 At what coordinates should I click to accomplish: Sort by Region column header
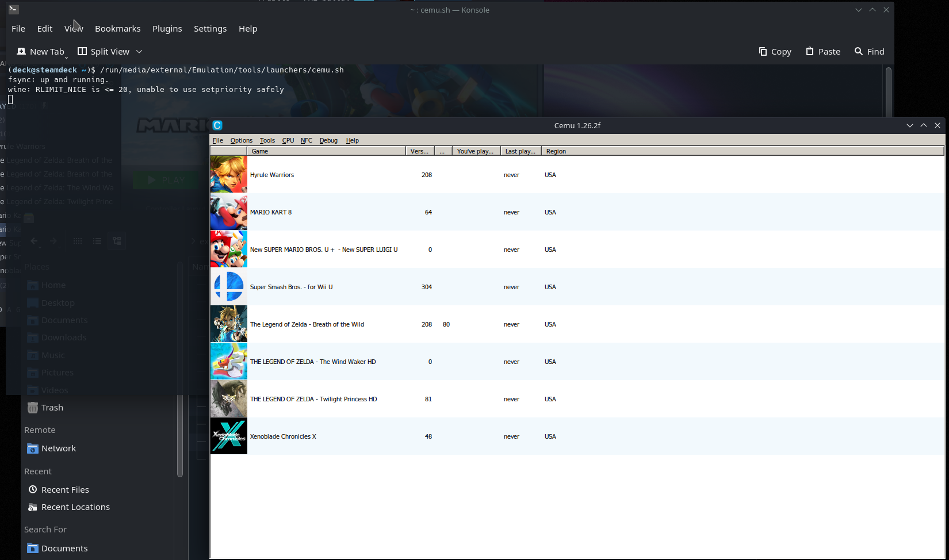point(743,151)
